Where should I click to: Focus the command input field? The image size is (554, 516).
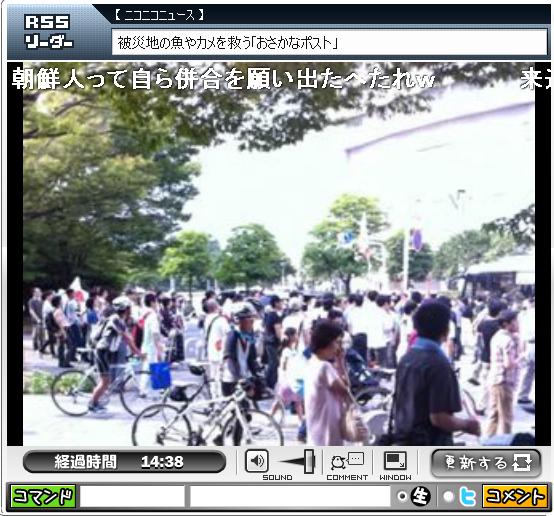tap(132, 496)
